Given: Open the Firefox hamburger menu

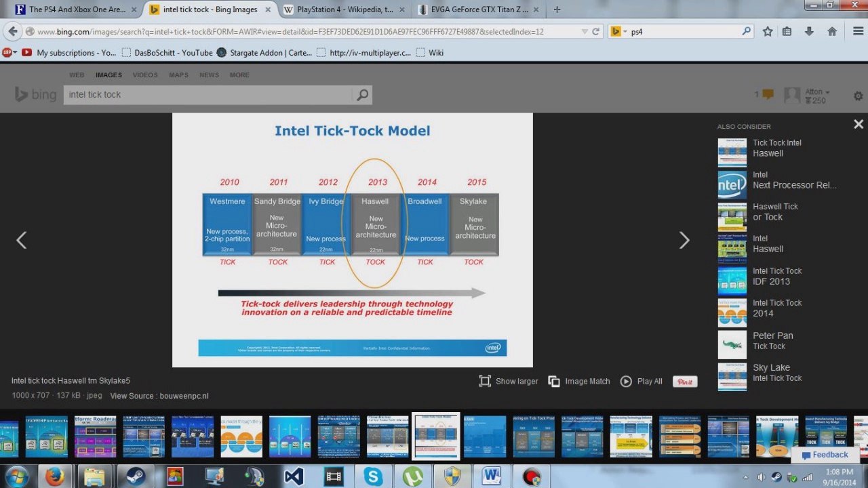Looking at the screenshot, I should click(x=857, y=31).
